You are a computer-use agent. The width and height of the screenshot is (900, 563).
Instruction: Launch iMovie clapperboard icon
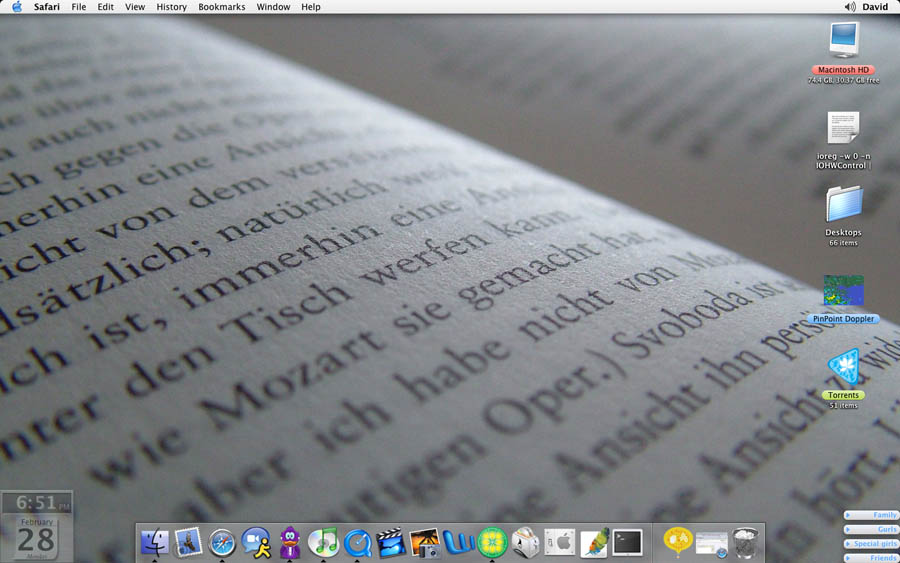click(x=391, y=542)
